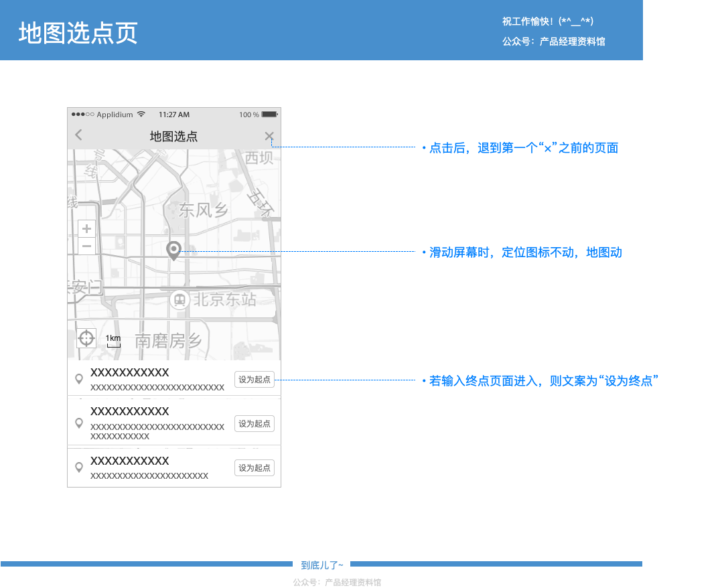Close the map picker with the × icon
This screenshot has width=720, height=588.
pyautogui.click(x=269, y=136)
